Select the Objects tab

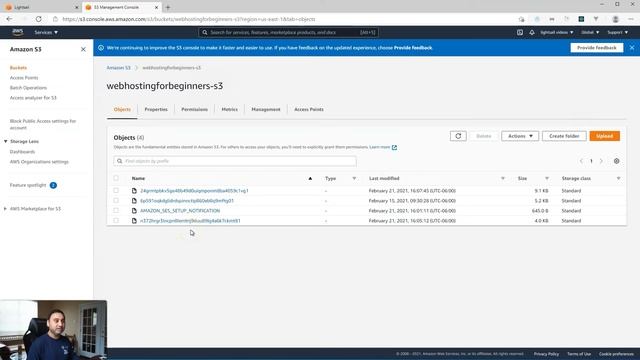click(122, 109)
